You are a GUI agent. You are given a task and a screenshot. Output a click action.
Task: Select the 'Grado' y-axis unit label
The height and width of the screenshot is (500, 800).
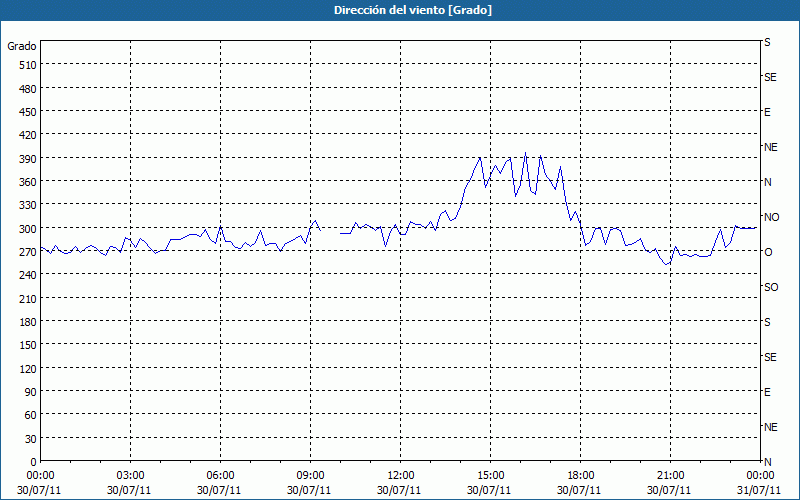pos(22,46)
